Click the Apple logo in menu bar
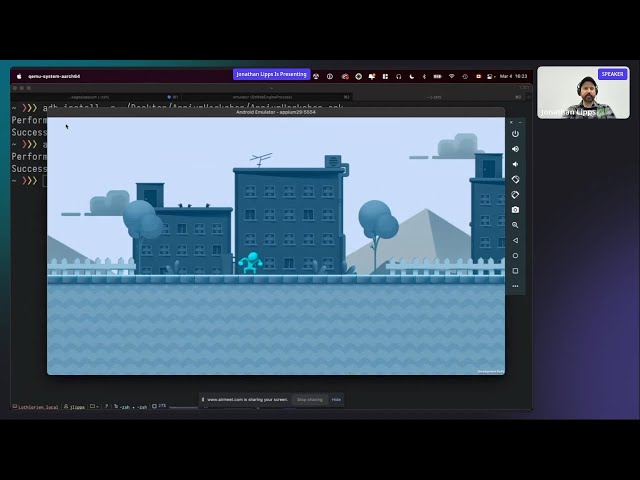Screen dimensions: 640x480 tap(19, 76)
